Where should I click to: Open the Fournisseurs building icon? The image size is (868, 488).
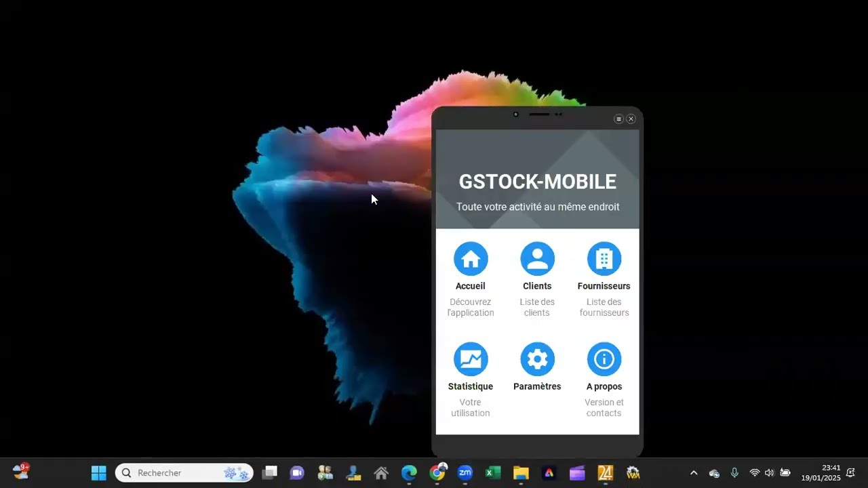click(x=604, y=259)
